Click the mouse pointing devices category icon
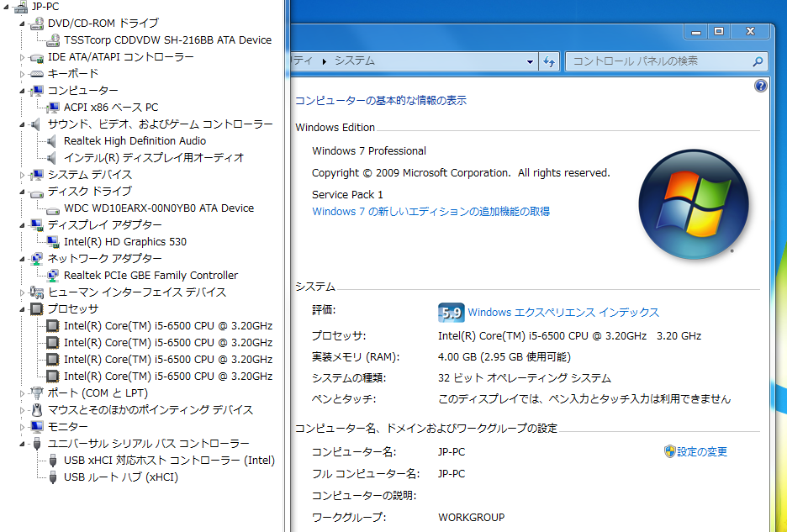This screenshot has height=532, width=787. coord(37,410)
